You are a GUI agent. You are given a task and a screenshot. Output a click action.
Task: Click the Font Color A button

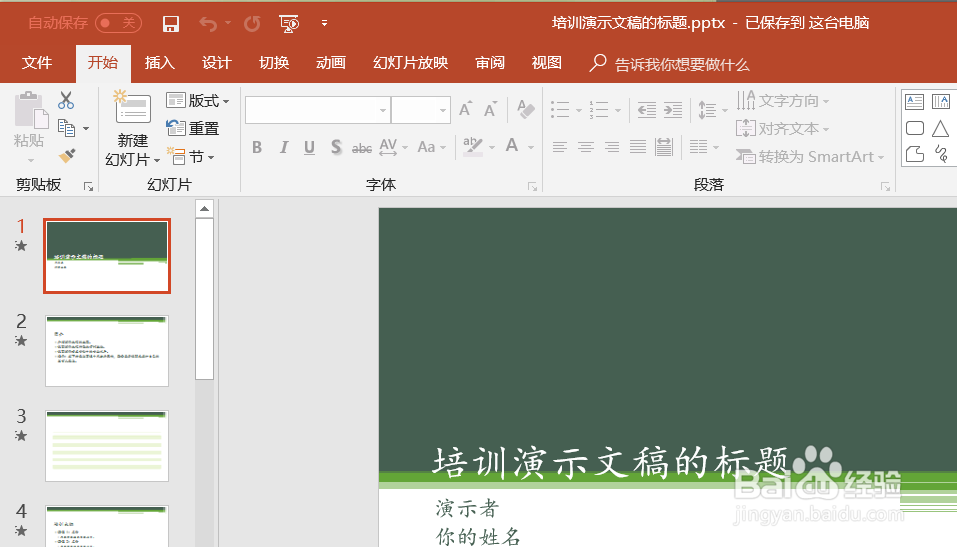[x=512, y=147]
